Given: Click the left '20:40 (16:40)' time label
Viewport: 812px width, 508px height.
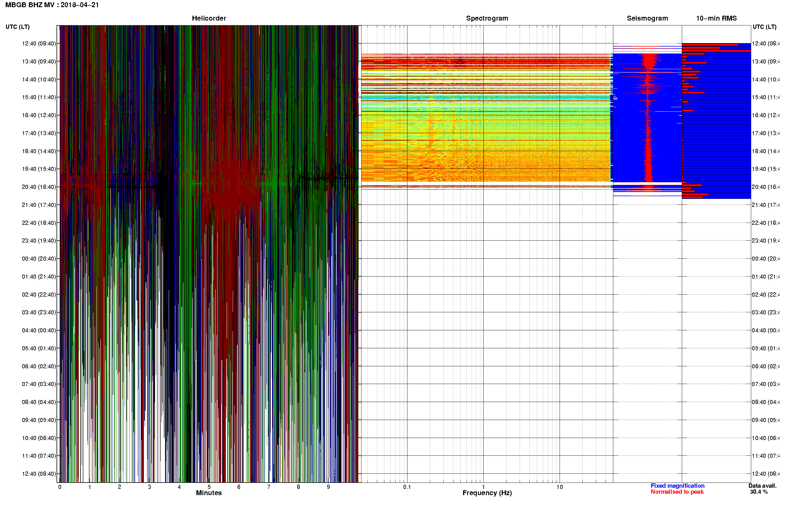Looking at the screenshot, I should coord(39,187).
